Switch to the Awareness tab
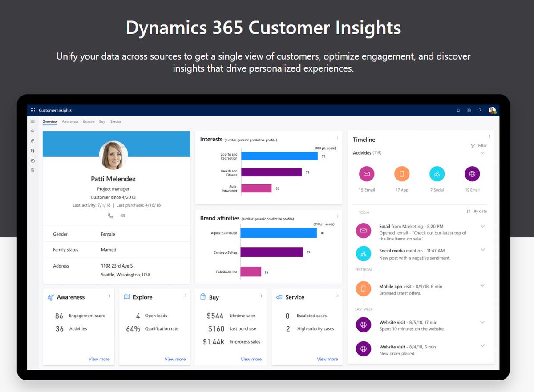This screenshot has height=392, width=534. coord(70,121)
